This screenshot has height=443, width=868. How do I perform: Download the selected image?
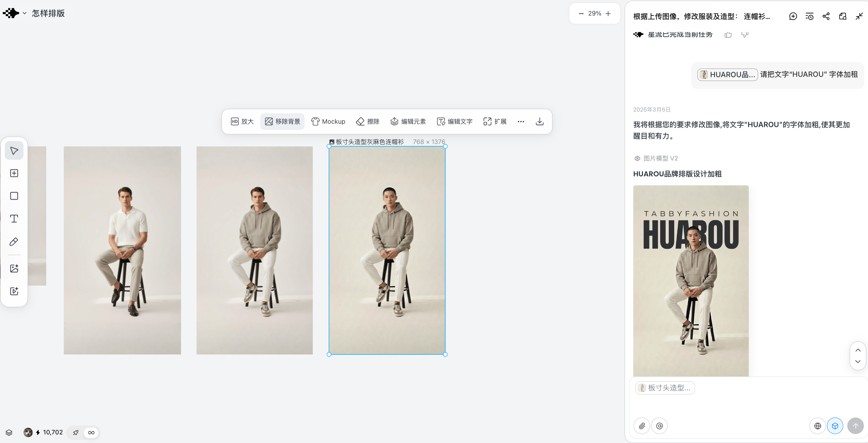pyautogui.click(x=540, y=122)
